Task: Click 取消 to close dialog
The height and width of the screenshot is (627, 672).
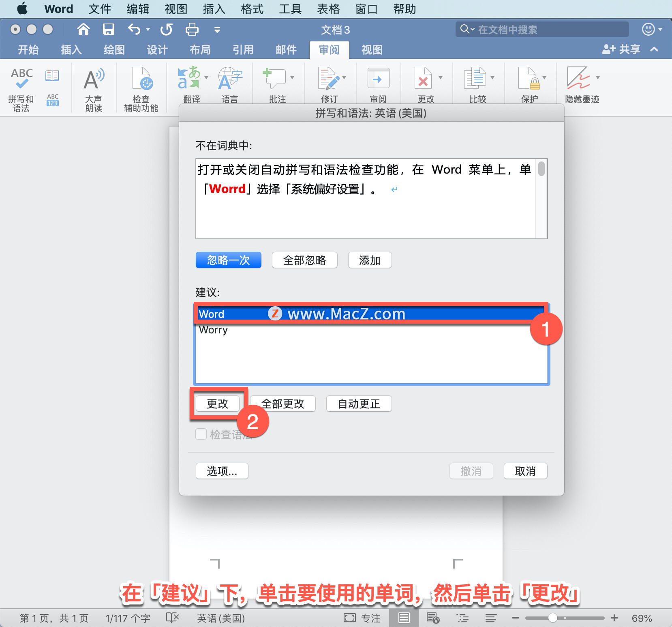Action: pyautogui.click(x=526, y=471)
